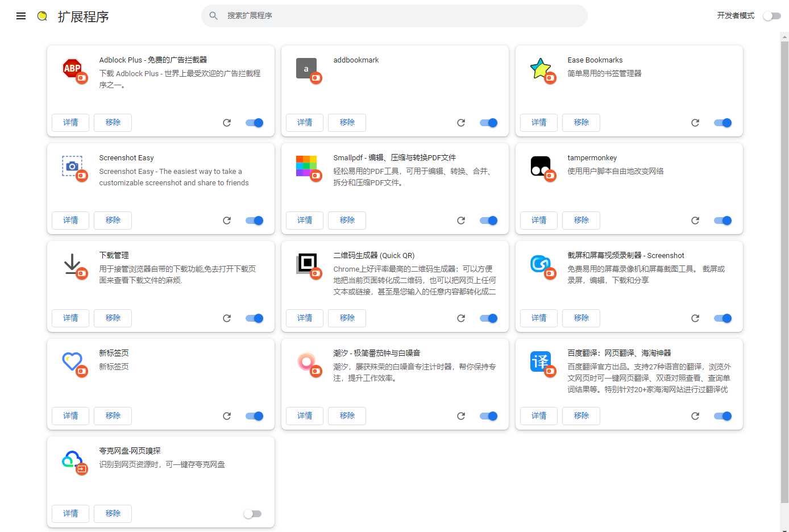Click 移除 for Smallpdf
789x532 pixels.
click(x=347, y=221)
